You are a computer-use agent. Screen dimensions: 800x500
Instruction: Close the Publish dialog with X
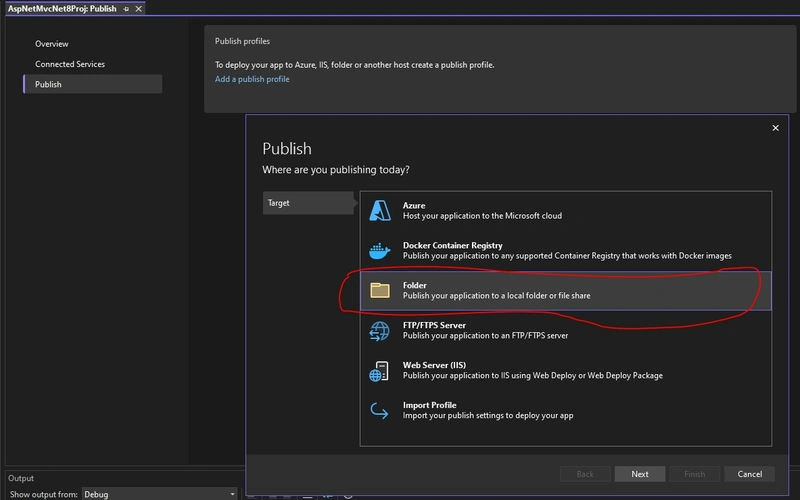click(775, 128)
